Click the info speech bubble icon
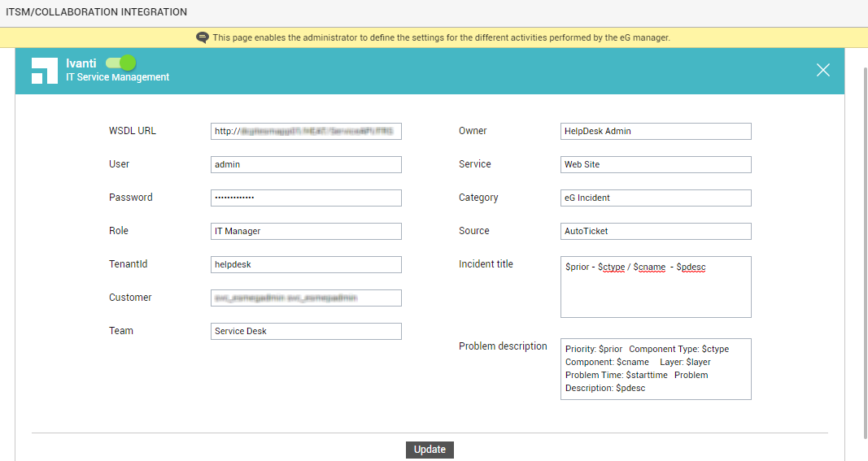This screenshot has width=868, height=461. pyautogui.click(x=203, y=37)
